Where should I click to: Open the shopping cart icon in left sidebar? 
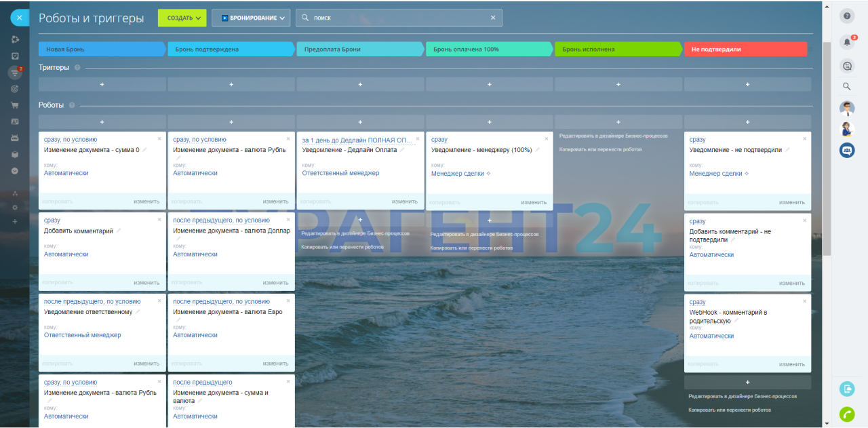[15, 105]
